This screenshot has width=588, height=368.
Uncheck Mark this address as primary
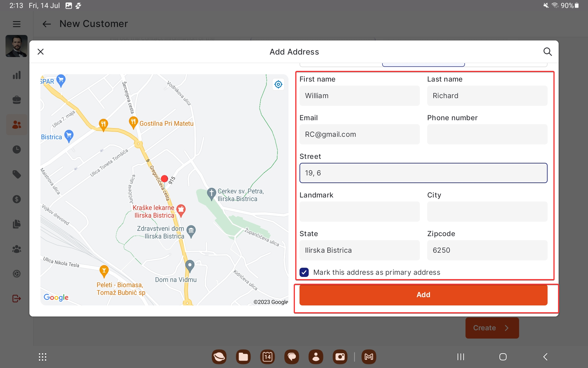click(304, 272)
